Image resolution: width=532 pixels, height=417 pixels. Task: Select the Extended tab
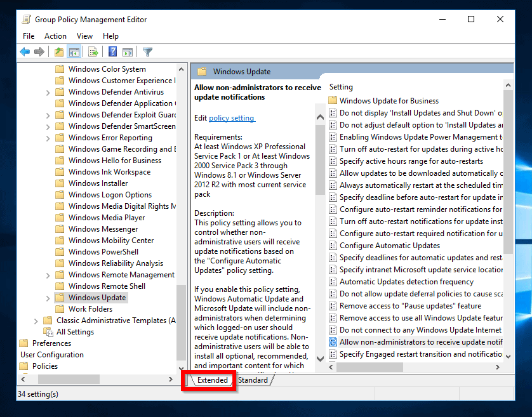212,380
